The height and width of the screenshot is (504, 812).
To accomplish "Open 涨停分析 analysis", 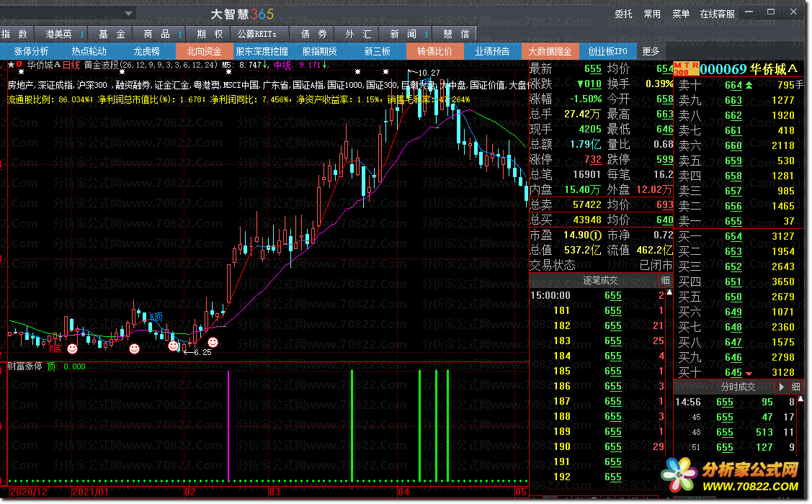I will tap(31, 51).
